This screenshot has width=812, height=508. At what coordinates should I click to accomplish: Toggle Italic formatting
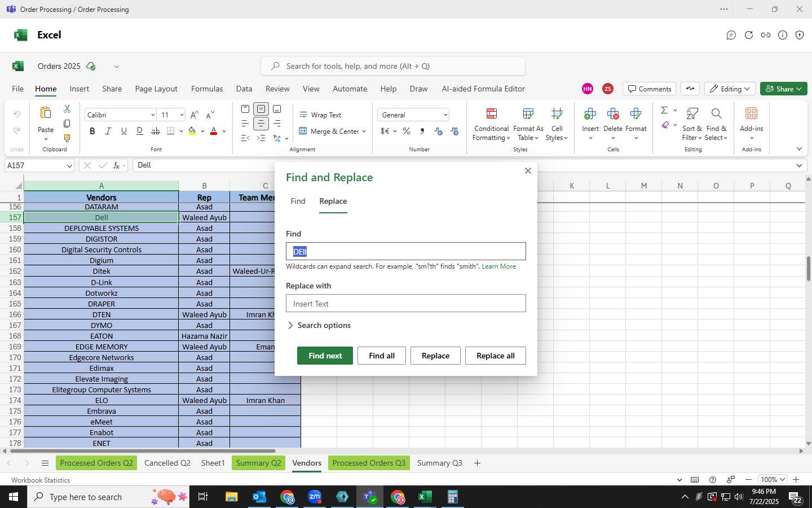(x=108, y=131)
